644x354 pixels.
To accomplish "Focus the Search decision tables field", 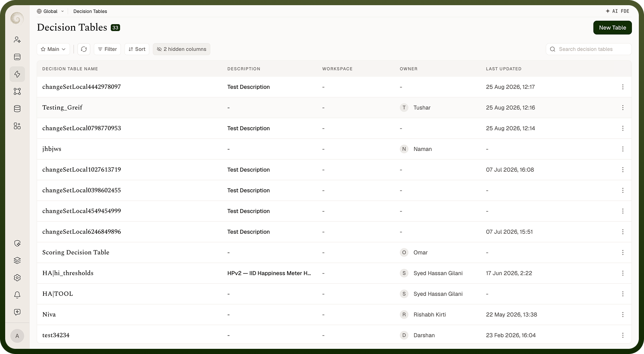I will point(589,49).
